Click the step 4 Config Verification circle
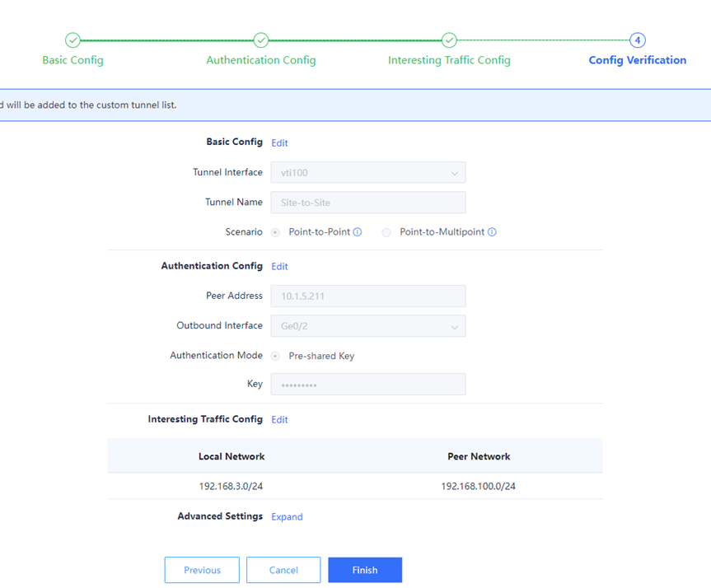711x588 pixels. click(x=637, y=40)
